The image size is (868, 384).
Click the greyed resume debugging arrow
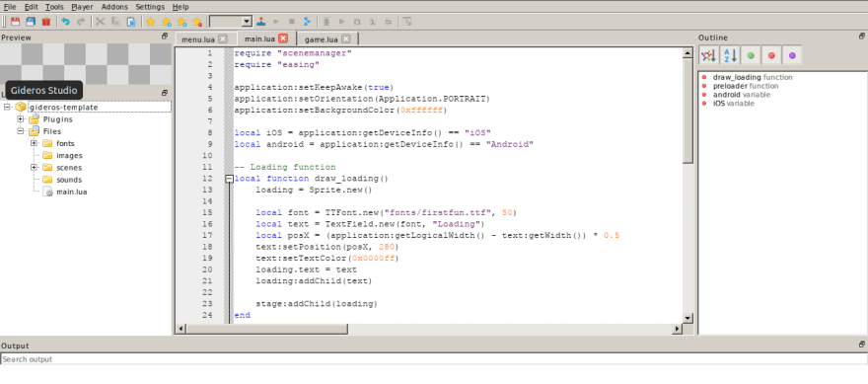point(341,22)
